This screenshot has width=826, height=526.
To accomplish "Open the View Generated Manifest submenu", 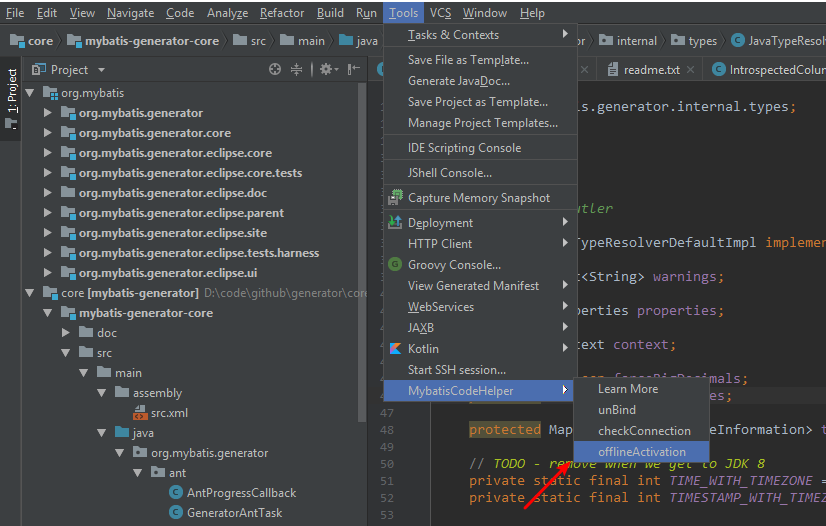I will tap(480, 285).
